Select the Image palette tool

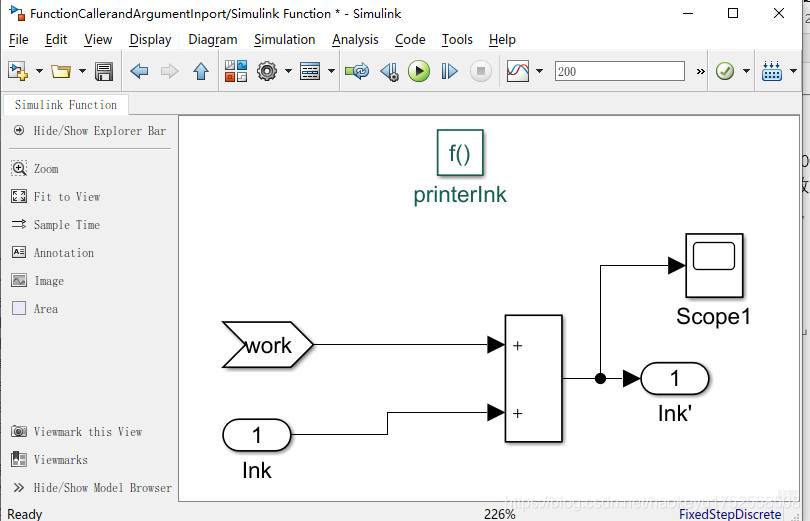coord(38,281)
